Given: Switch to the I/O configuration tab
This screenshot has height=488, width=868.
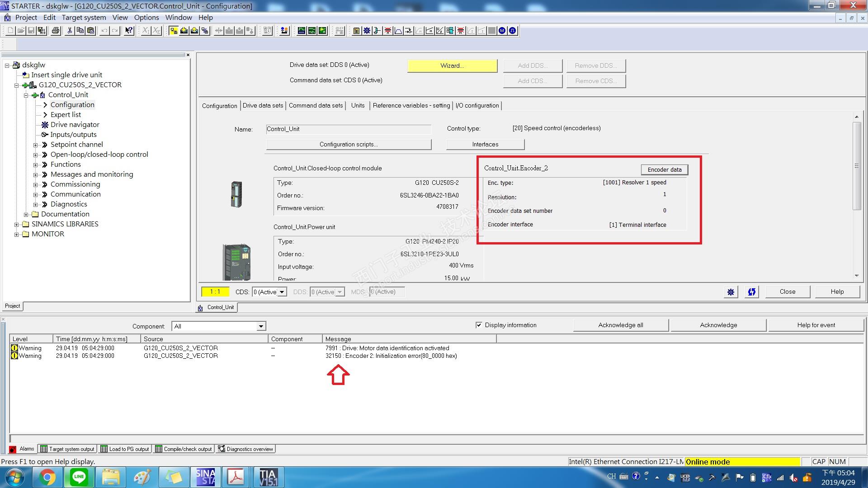Looking at the screenshot, I should pos(477,106).
